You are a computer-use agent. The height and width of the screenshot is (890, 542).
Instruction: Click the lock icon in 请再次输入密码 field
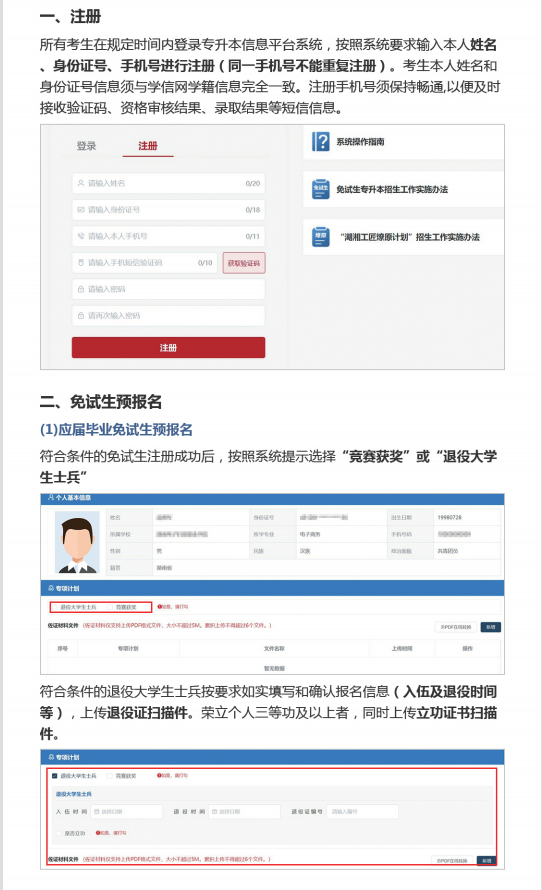tap(81, 316)
